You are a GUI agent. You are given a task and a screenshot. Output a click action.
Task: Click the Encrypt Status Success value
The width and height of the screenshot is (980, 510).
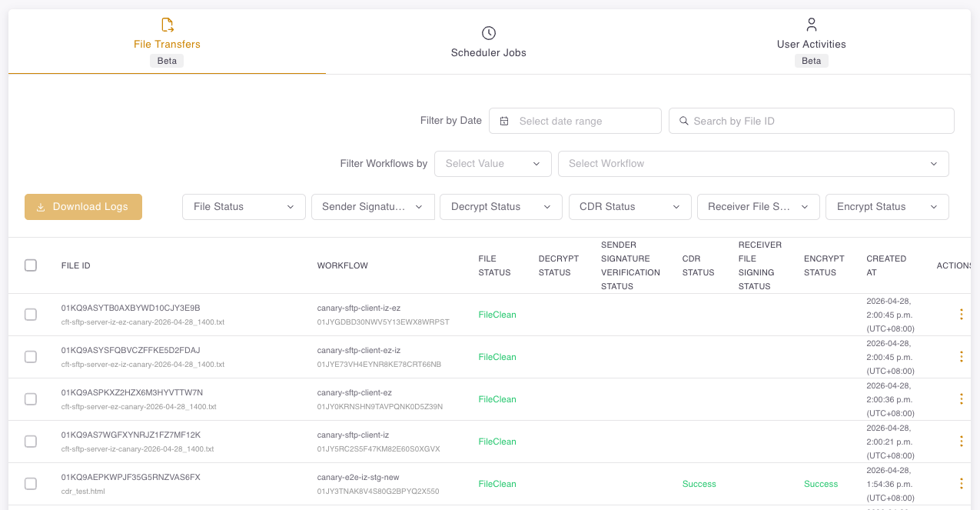pyautogui.click(x=821, y=484)
